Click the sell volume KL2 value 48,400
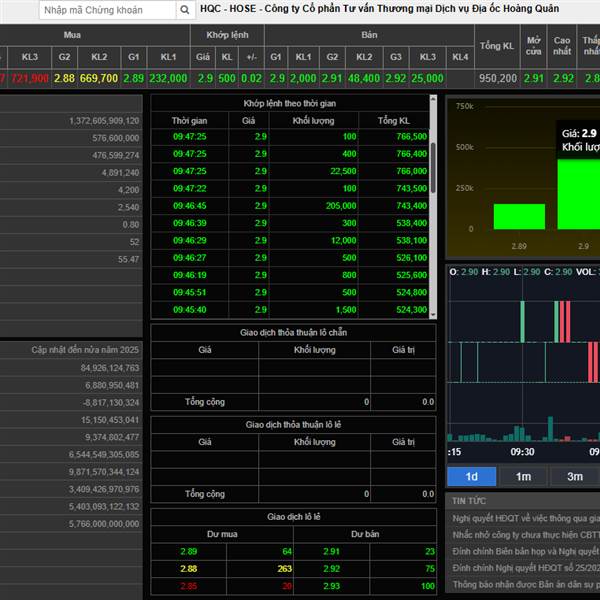The image size is (600, 600). pos(364,78)
